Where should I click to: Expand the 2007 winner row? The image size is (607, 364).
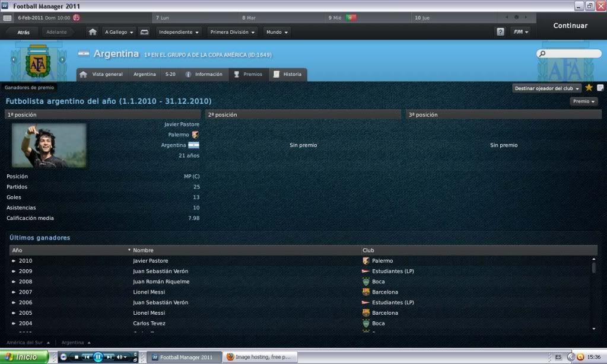(14, 292)
